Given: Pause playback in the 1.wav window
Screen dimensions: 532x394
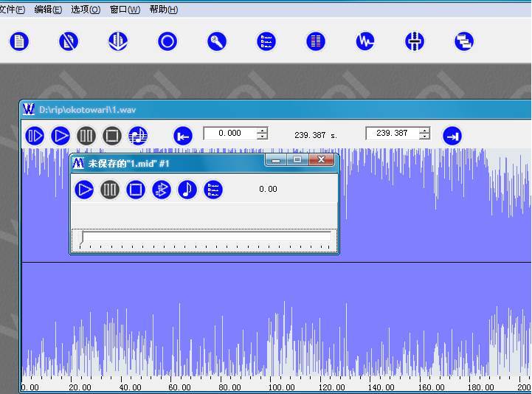Looking at the screenshot, I should 86,136.
